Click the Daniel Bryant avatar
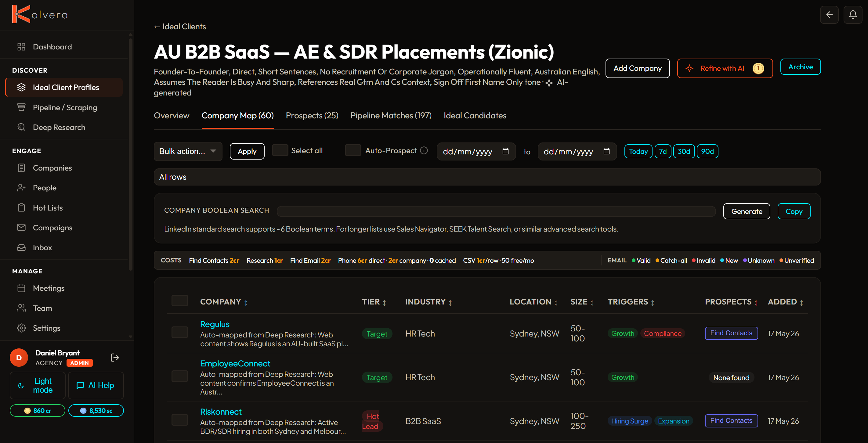Viewport: 868px width, 443px height. (19, 358)
